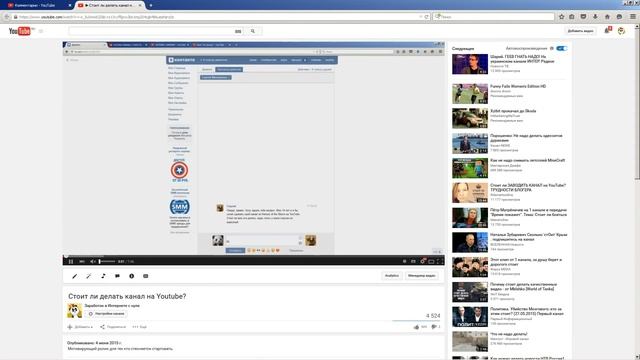Viewport: 640px width, 360px height.
Task: Bookmark page with star icon
Action: (x=562, y=17)
